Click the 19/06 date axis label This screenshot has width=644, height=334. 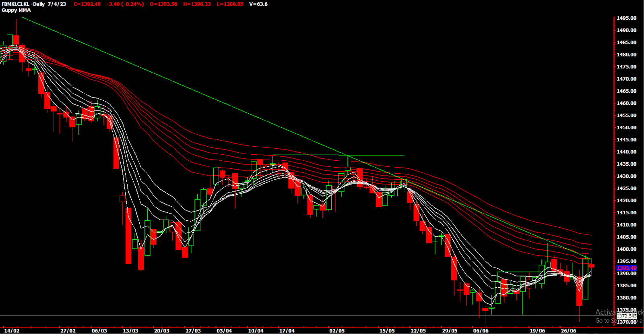pyautogui.click(x=537, y=331)
